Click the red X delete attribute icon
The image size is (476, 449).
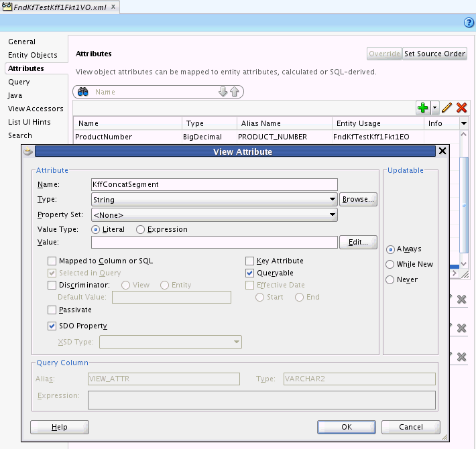tap(461, 108)
